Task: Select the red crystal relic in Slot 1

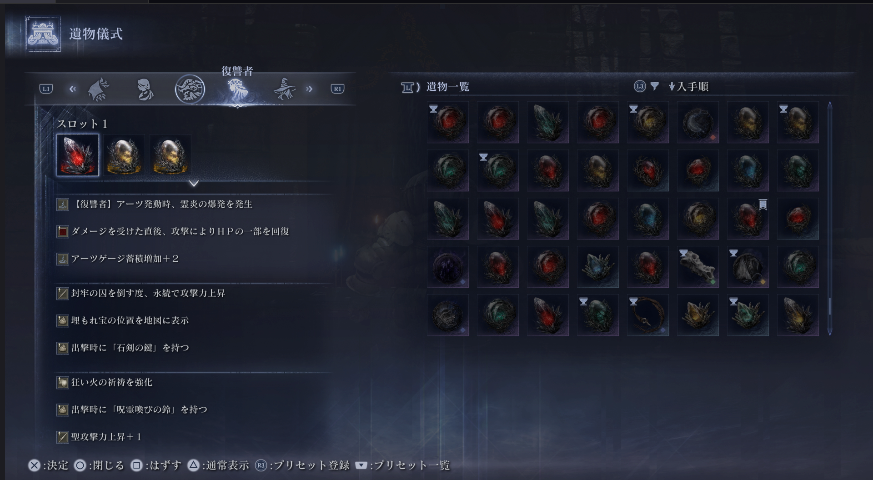Action: 77,155
